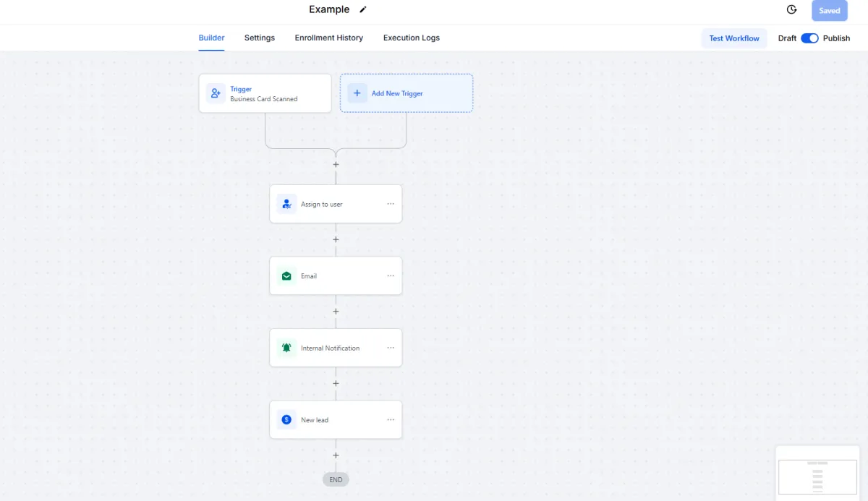Screen dimensions: 868x501
Task: Open version history clock icon
Action: pyautogui.click(x=791, y=10)
